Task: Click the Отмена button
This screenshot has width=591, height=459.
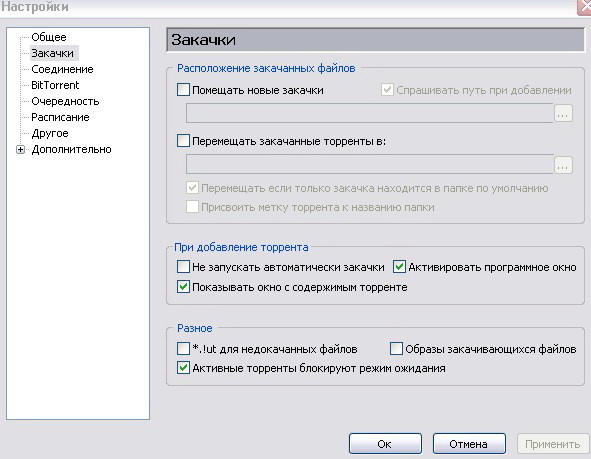Action: (469, 444)
